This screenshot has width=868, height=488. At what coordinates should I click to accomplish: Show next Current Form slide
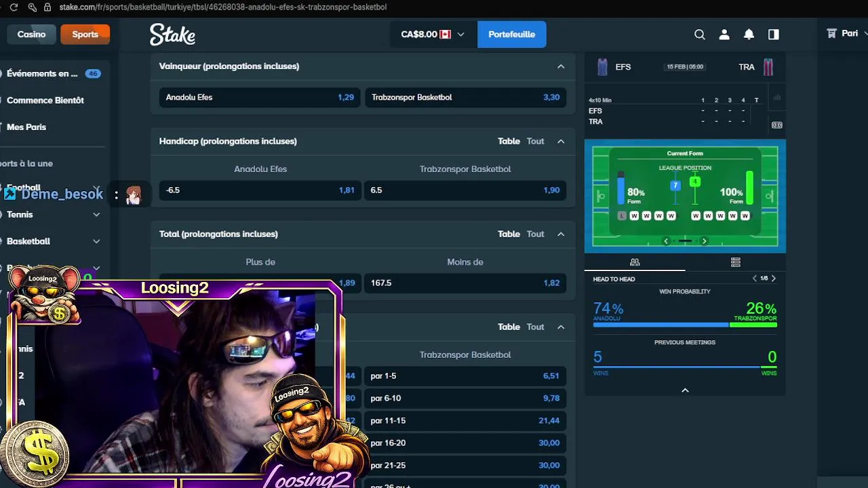point(704,241)
